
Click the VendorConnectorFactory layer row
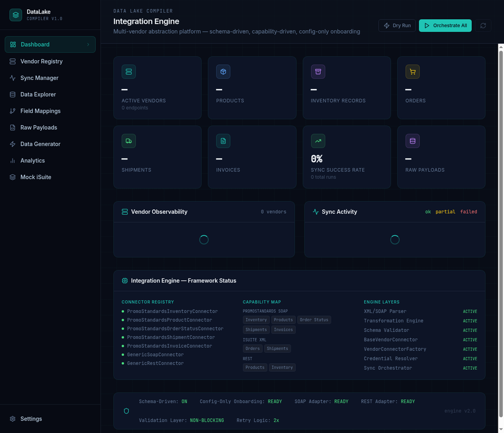(421, 349)
